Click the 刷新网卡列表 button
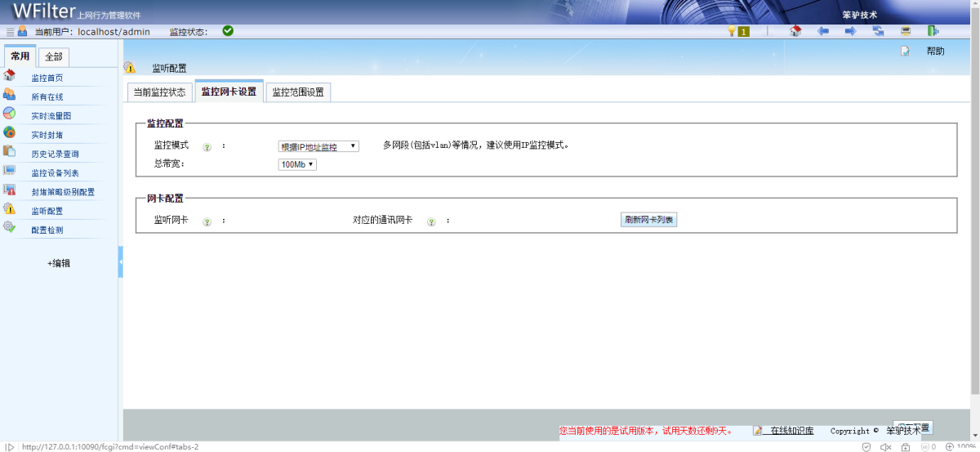Screen dimensions: 980x452 click(649, 220)
